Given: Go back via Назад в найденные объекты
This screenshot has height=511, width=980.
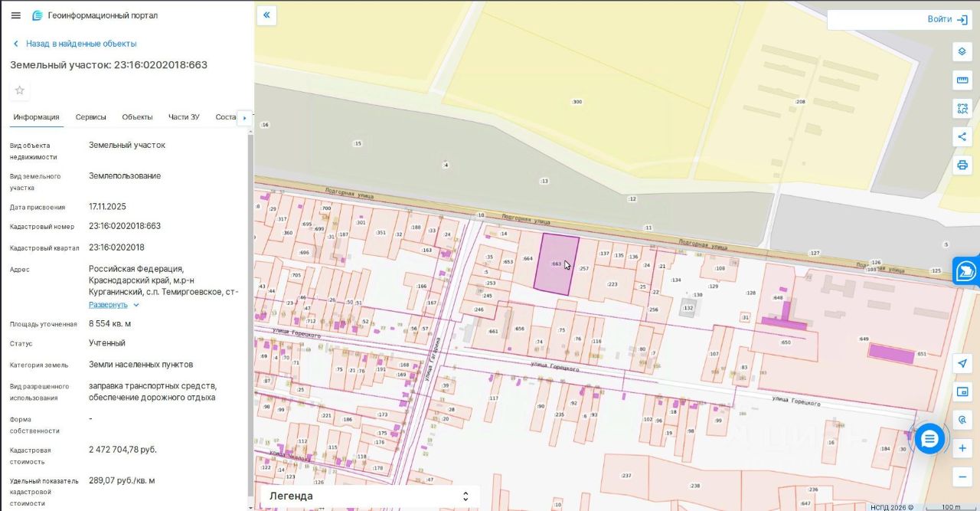Looking at the screenshot, I should 74,44.
